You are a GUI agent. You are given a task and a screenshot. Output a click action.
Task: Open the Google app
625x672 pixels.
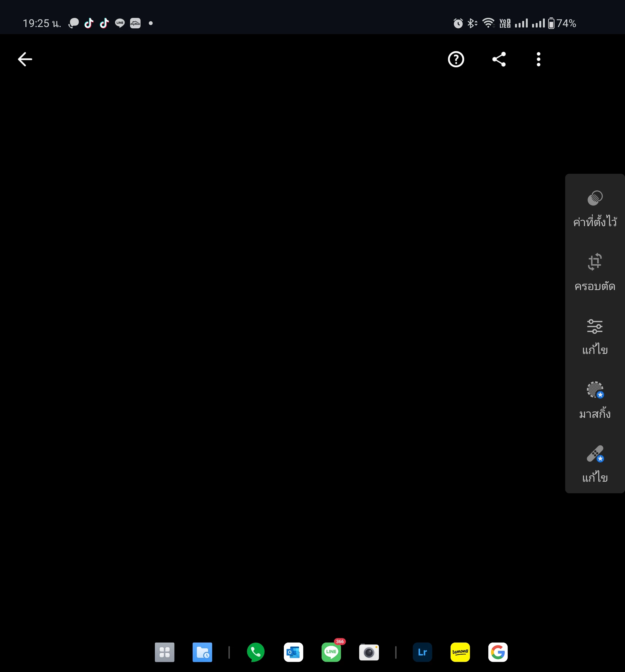(497, 652)
